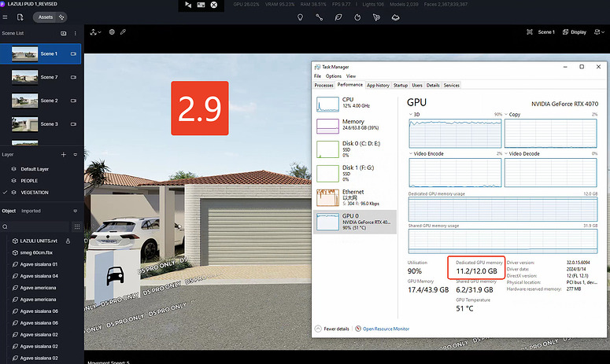Open Task Manager File menu

point(317,76)
